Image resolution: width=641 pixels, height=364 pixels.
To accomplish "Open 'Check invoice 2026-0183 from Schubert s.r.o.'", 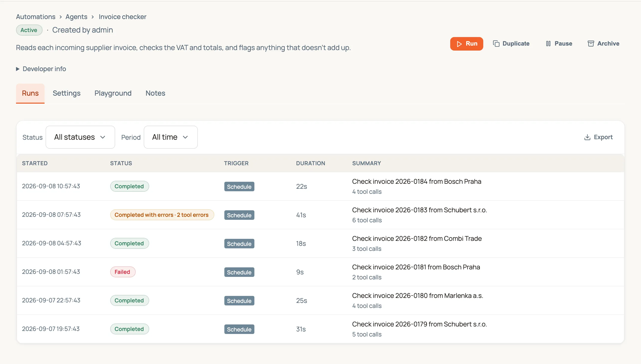I will [x=419, y=210].
